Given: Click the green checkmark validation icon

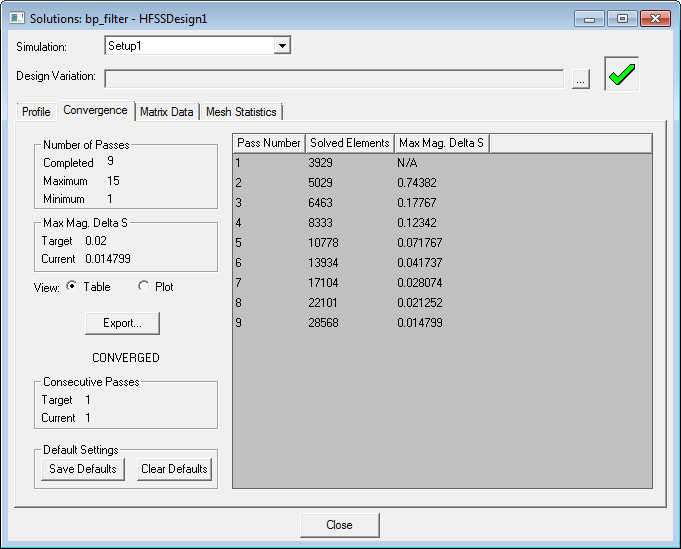Looking at the screenshot, I should (621, 76).
